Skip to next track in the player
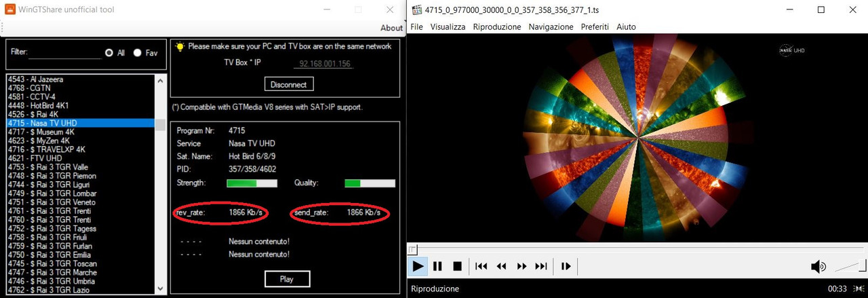 coord(541,266)
